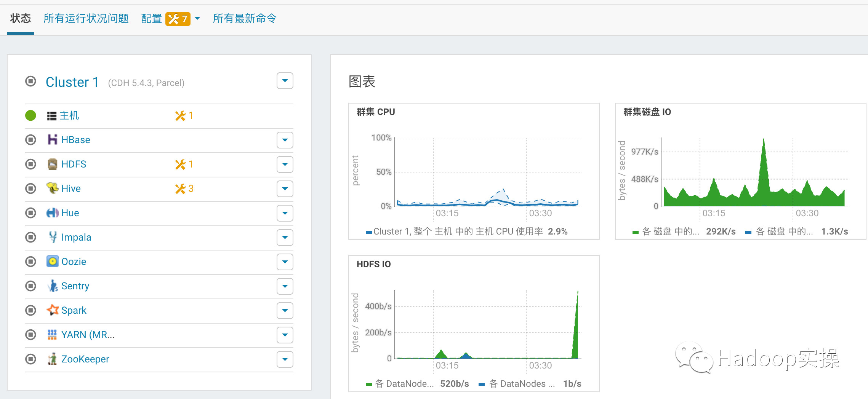Screen dimensions: 868x399
Task: Open the YARN (MR... service link
Action: [88, 335]
